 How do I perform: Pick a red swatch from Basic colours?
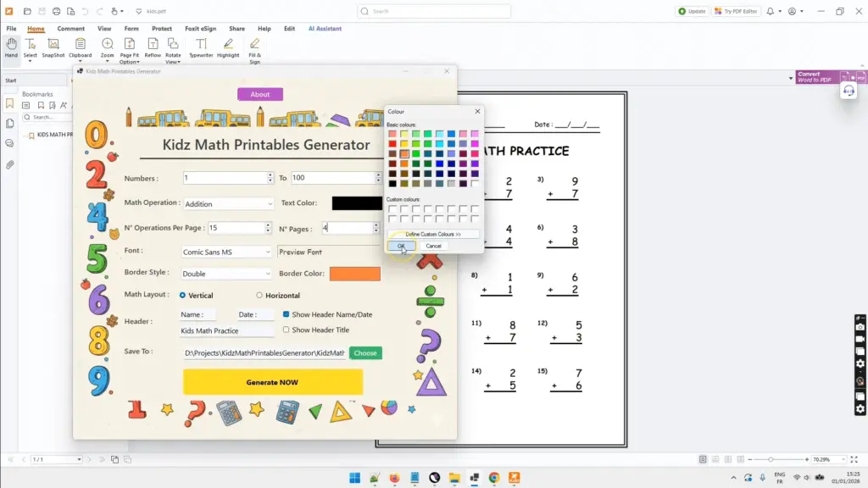(393, 143)
